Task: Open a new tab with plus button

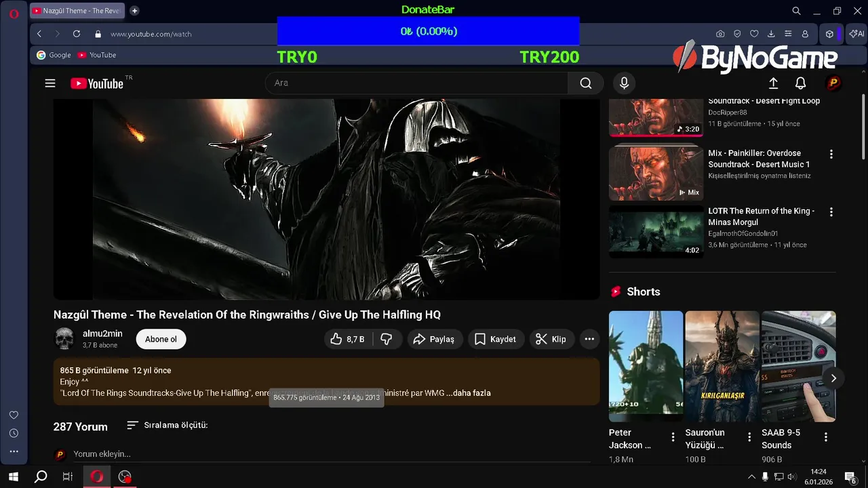Action: (134, 11)
